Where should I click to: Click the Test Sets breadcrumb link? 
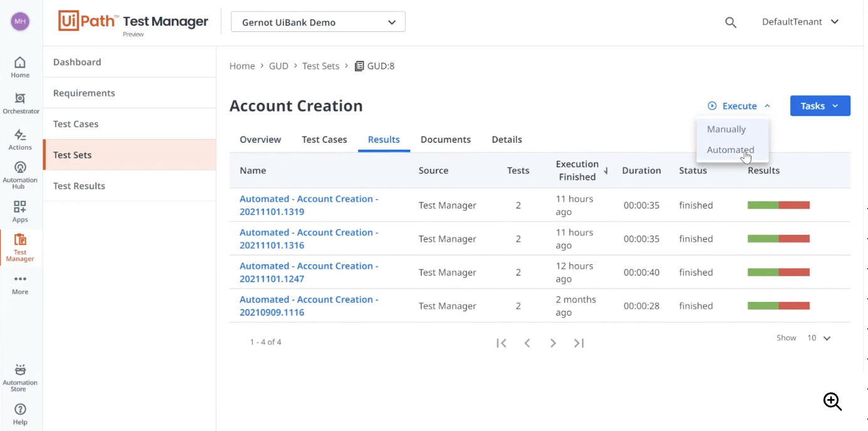pyautogui.click(x=320, y=66)
